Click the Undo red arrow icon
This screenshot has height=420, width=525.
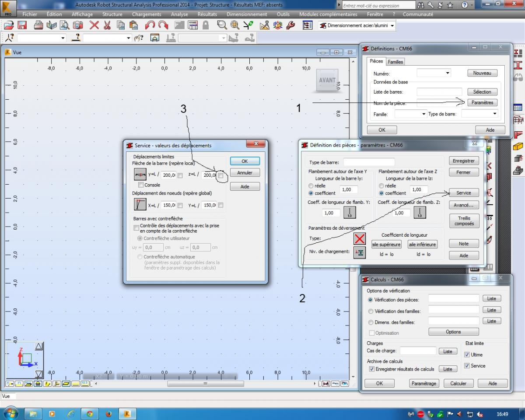tap(150, 25)
